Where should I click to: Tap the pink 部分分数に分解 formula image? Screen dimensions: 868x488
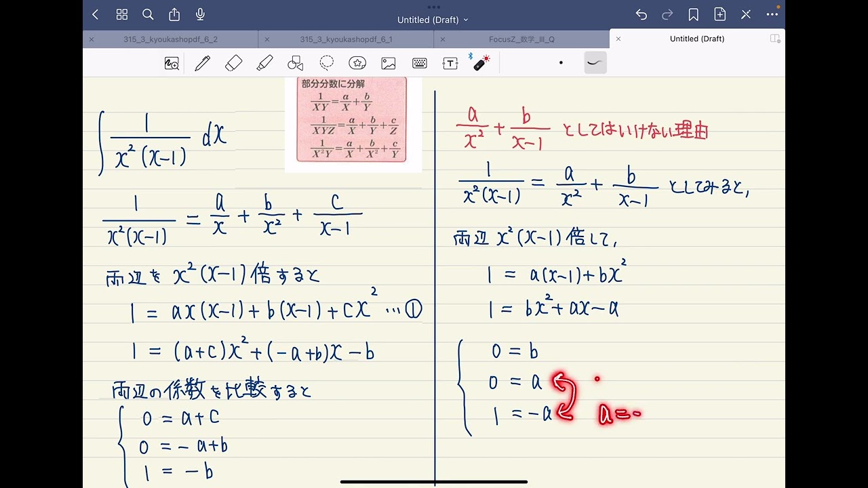[x=353, y=119]
